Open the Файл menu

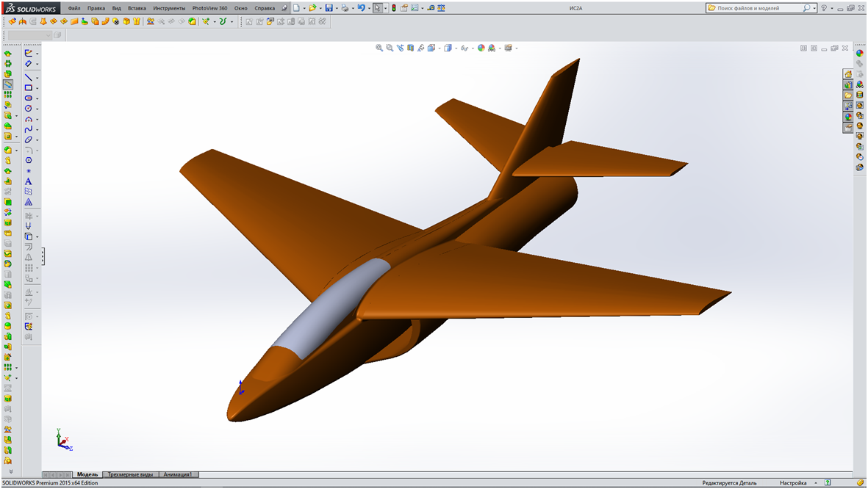point(74,8)
